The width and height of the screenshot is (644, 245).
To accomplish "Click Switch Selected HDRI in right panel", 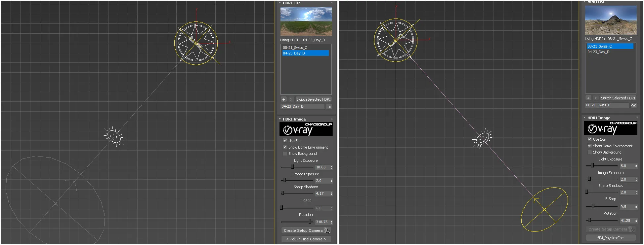I will [x=618, y=98].
